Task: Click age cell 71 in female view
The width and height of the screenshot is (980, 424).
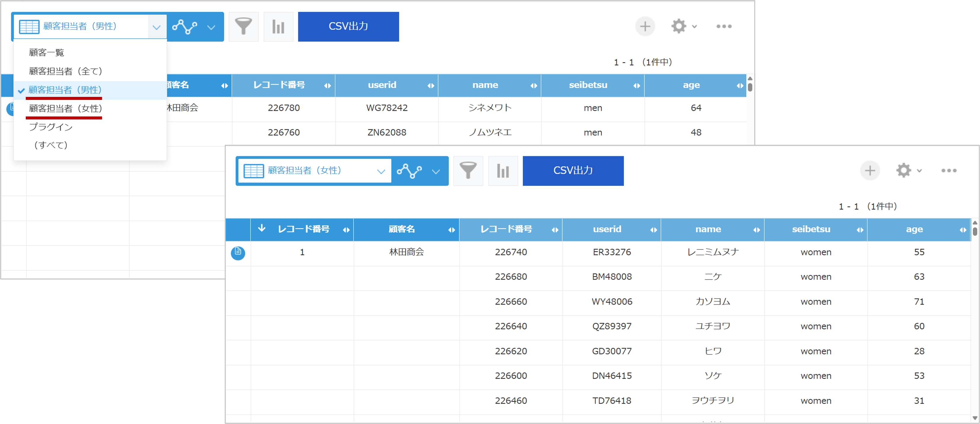Action: [919, 301]
